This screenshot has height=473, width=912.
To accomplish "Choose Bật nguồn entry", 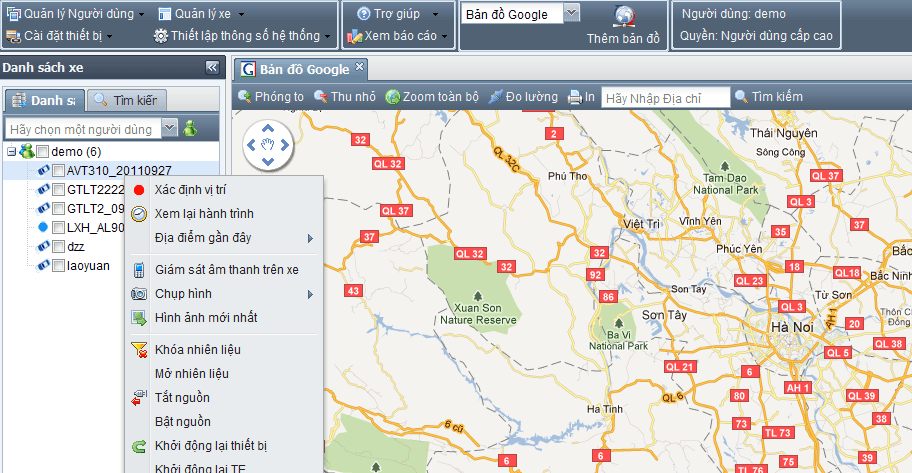I will [x=225, y=421].
